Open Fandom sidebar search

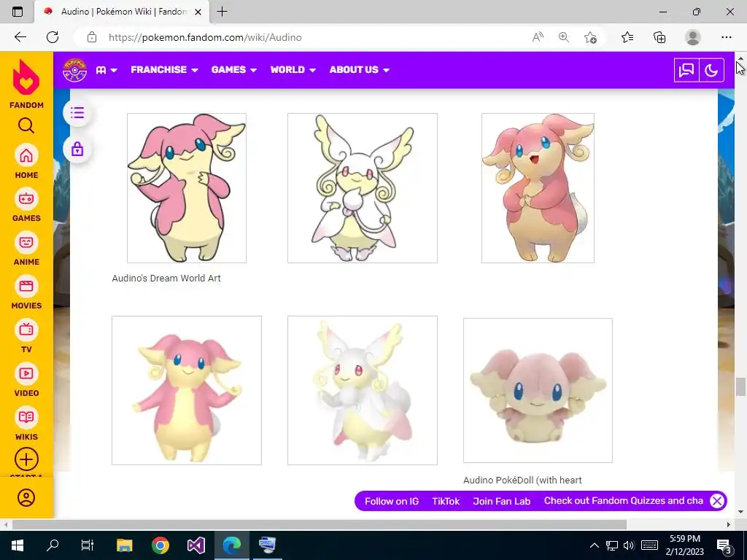(x=26, y=125)
